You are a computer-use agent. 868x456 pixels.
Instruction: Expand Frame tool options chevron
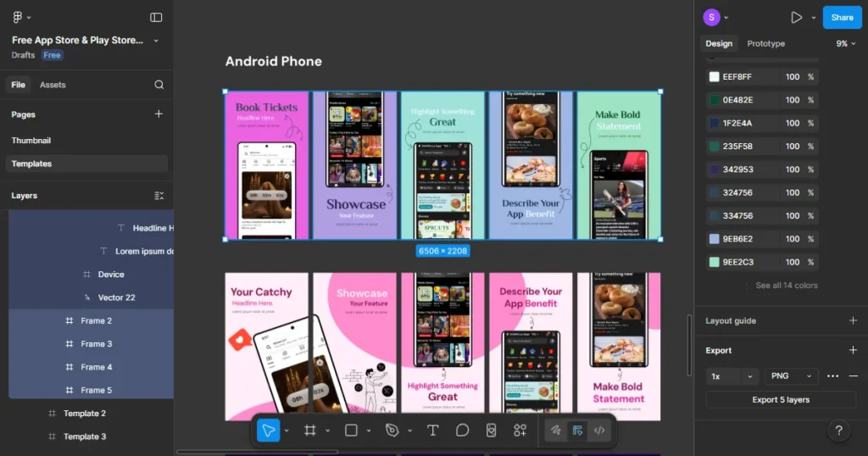(327, 431)
